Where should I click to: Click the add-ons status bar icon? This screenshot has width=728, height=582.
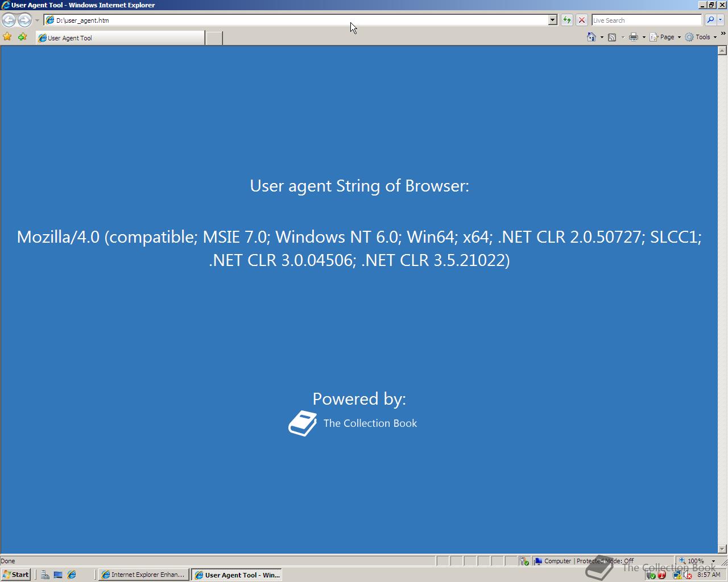coord(524,561)
